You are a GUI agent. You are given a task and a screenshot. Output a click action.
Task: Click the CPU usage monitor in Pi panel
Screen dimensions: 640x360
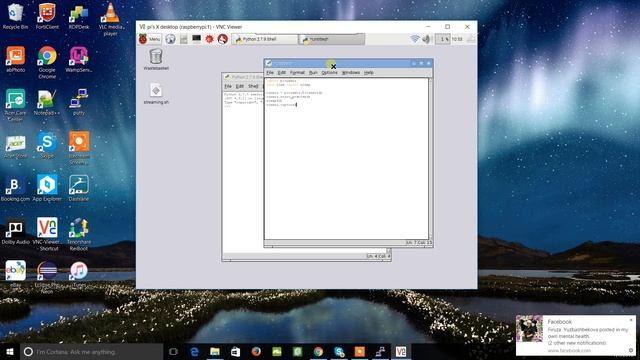443,39
